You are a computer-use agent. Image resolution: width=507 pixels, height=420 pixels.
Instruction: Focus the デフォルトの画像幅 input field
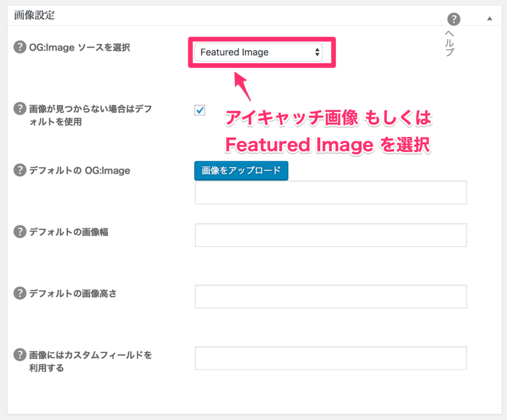pyautogui.click(x=331, y=235)
